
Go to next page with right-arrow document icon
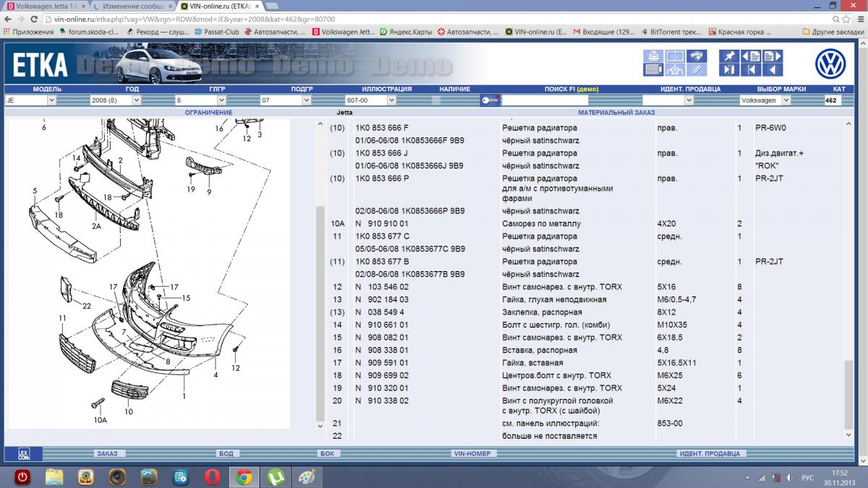tap(772, 56)
